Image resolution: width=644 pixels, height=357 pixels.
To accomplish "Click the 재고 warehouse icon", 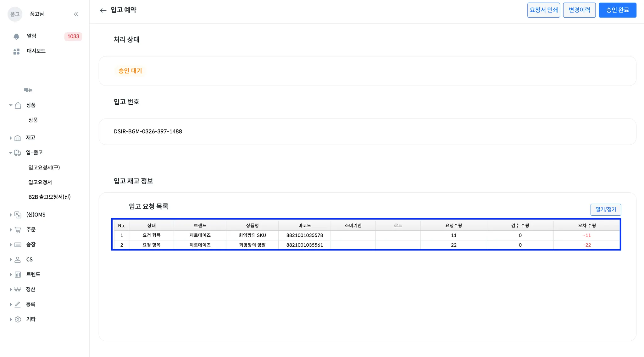I will pos(18,138).
